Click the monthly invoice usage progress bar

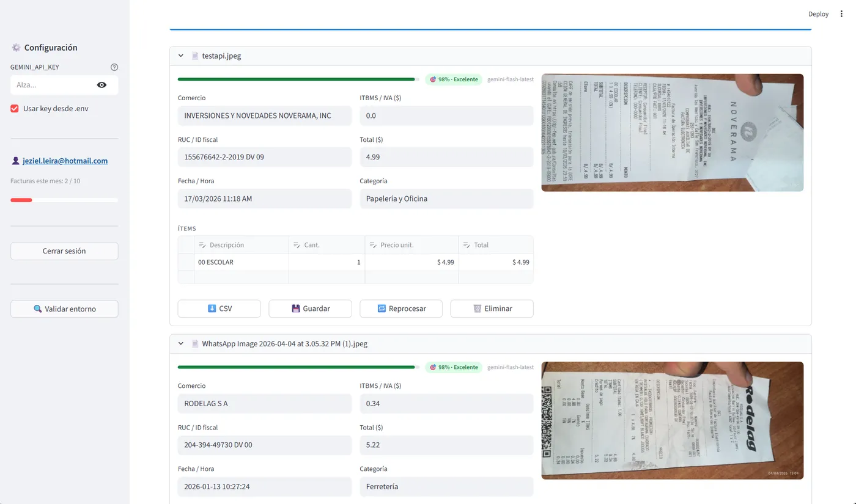tap(64, 200)
